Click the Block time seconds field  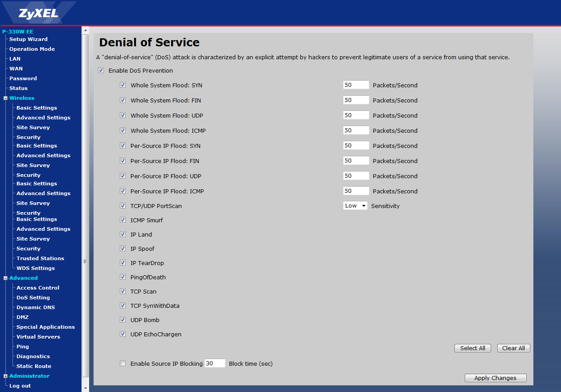pos(215,363)
